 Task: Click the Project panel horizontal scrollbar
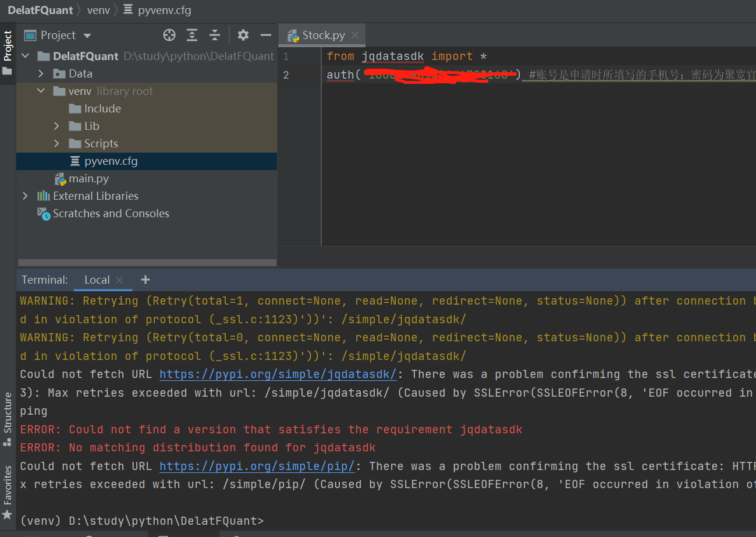(x=147, y=263)
